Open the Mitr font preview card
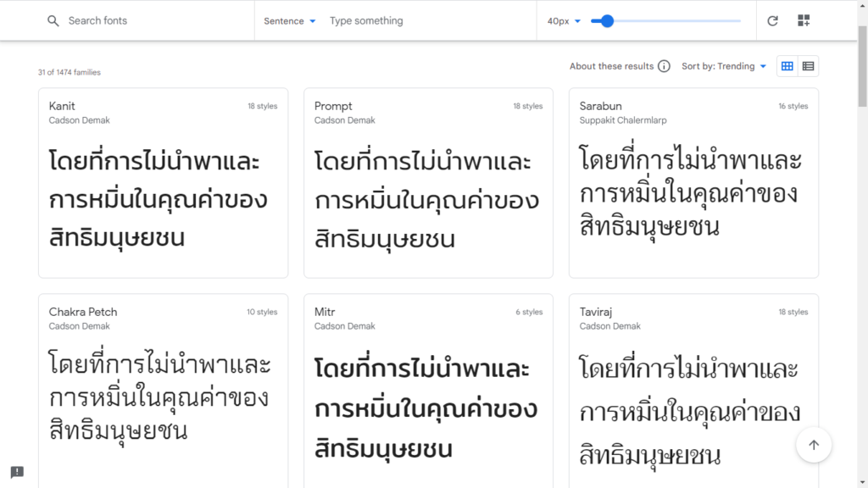Viewport: 868px width, 488px height. coord(428,390)
